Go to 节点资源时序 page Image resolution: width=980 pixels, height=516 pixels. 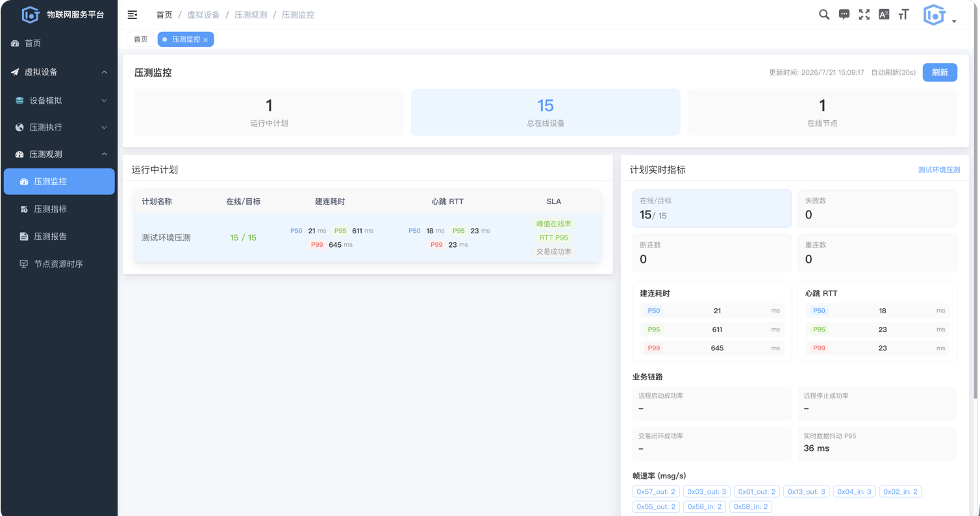(x=59, y=263)
